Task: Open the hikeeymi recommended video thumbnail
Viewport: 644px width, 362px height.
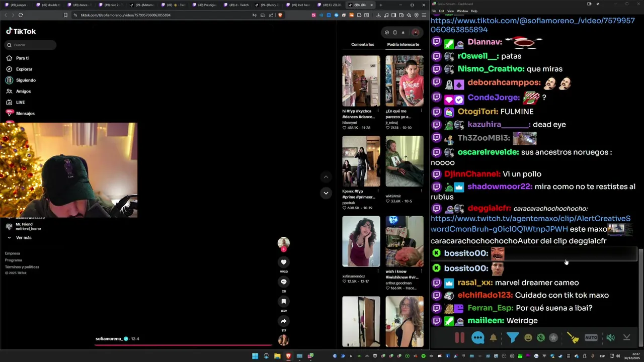Action: click(361, 80)
